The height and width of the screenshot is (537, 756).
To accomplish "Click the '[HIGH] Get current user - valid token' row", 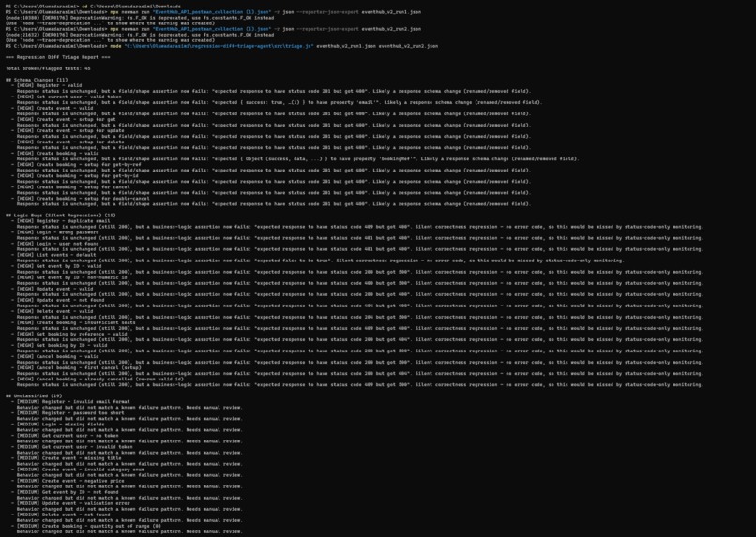I will [67, 97].
